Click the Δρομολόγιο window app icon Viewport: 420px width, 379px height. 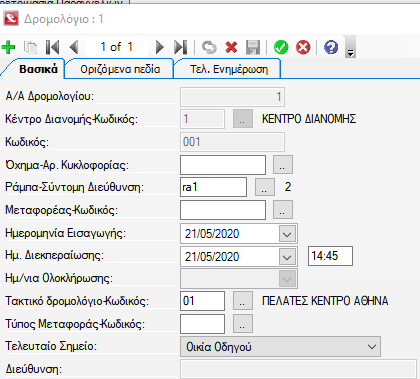11,18
